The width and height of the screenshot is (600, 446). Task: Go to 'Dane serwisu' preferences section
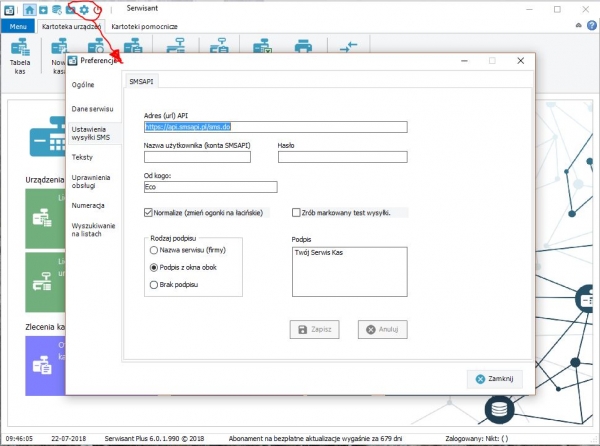tap(92, 107)
